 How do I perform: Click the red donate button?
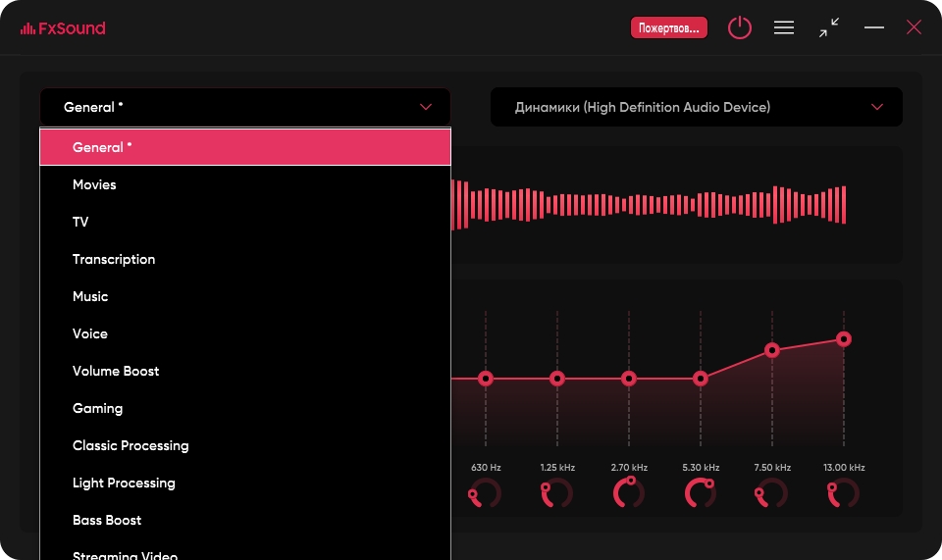click(x=668, y=27)
